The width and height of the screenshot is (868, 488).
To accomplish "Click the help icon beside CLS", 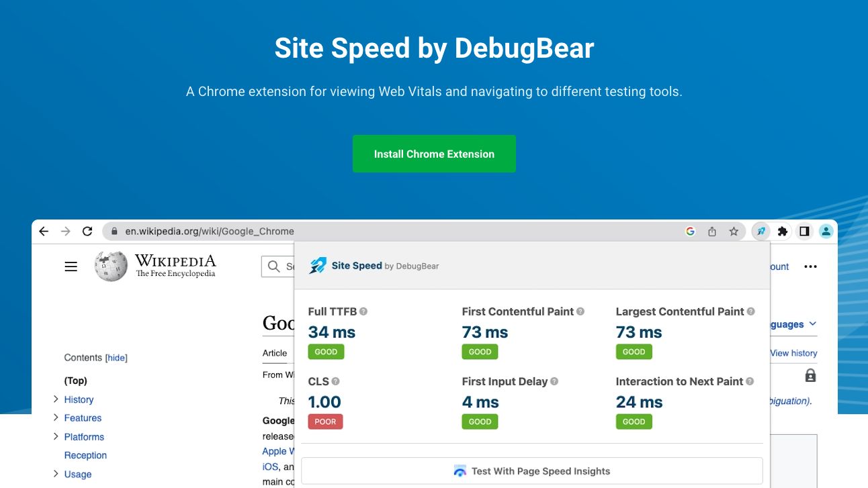I will [x=335, y=381].
